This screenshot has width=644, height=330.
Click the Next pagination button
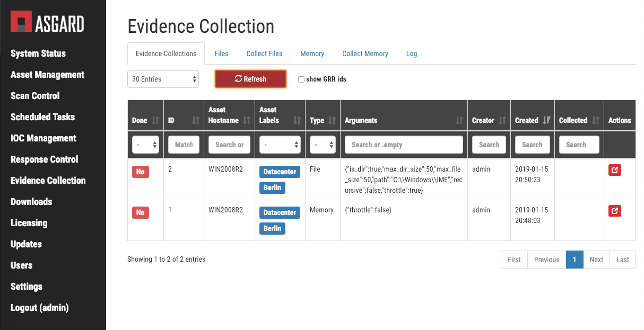[x=596, y=260]
